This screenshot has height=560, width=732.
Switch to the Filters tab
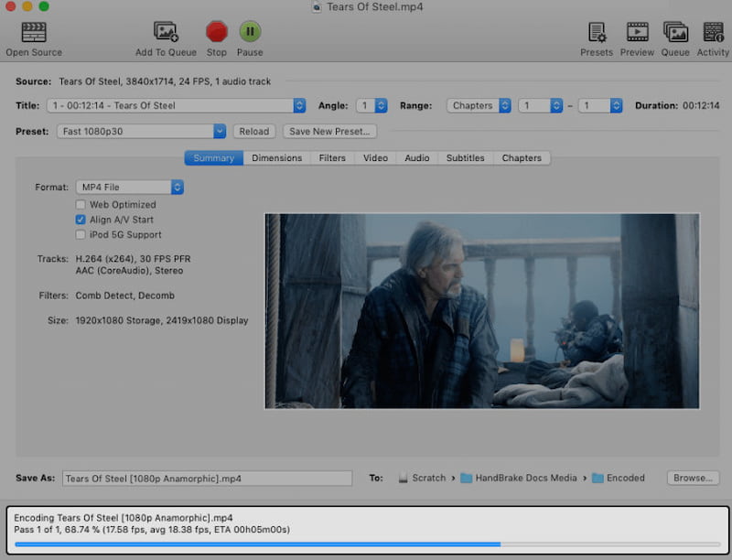pyautogui.click(x=332, y=157)
